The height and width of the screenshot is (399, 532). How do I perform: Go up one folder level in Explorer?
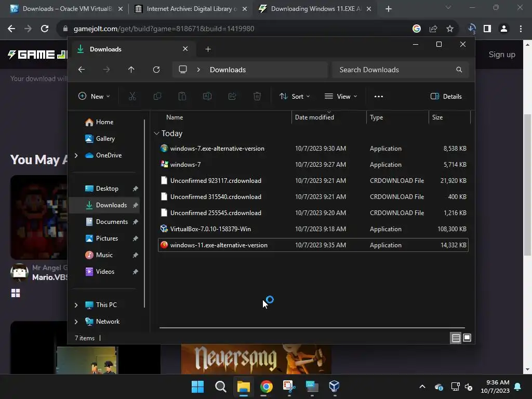(131, 70)
